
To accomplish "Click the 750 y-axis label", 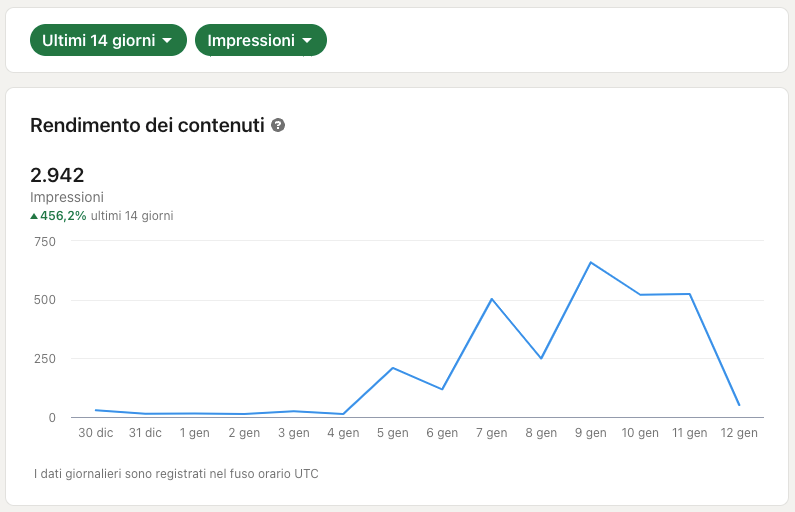I will click(x=45, y=241).
